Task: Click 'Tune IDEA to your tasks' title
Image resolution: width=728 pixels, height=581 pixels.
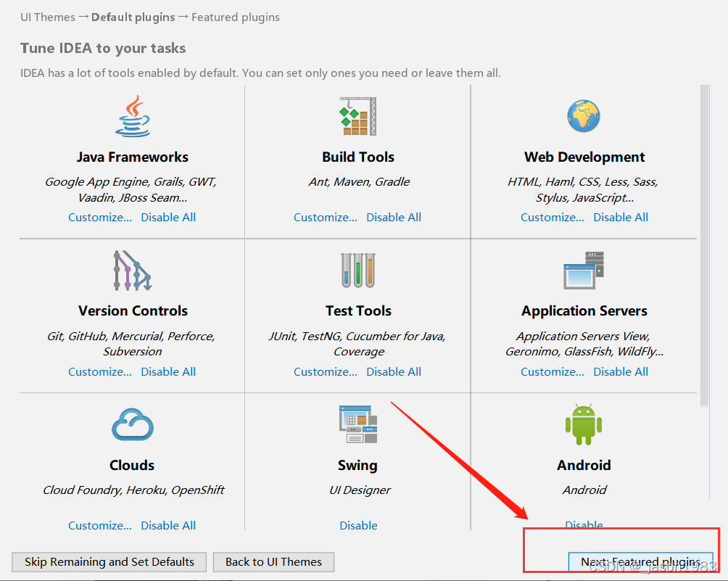Action: (x=103, y=49)
